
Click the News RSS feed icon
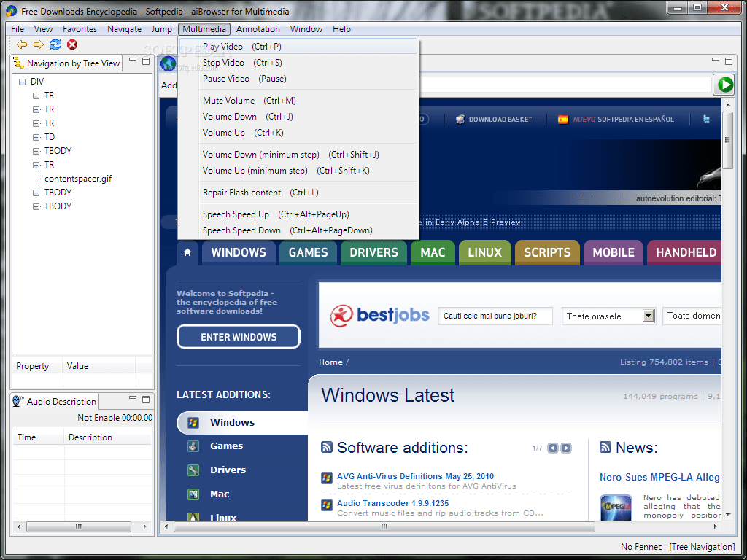point(605,447)
